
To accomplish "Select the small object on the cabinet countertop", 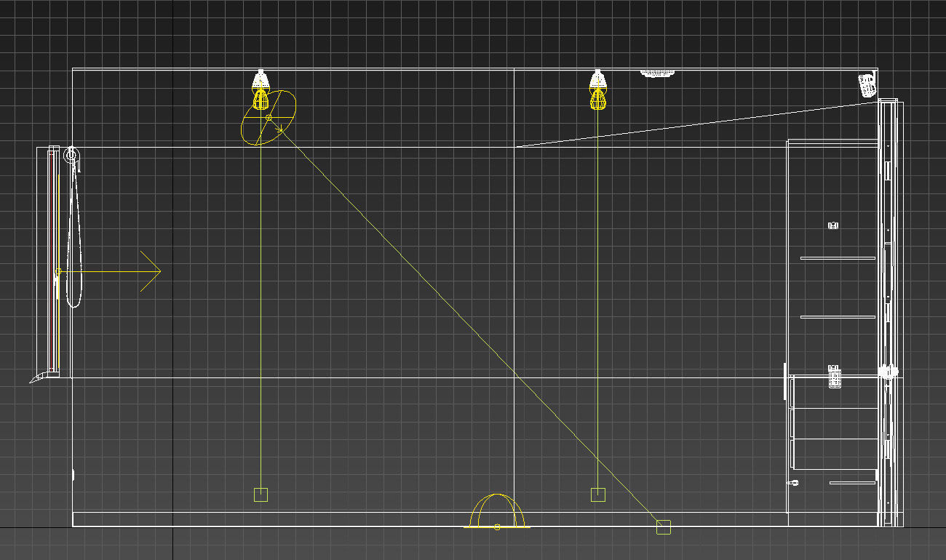I will coord(835,377).
